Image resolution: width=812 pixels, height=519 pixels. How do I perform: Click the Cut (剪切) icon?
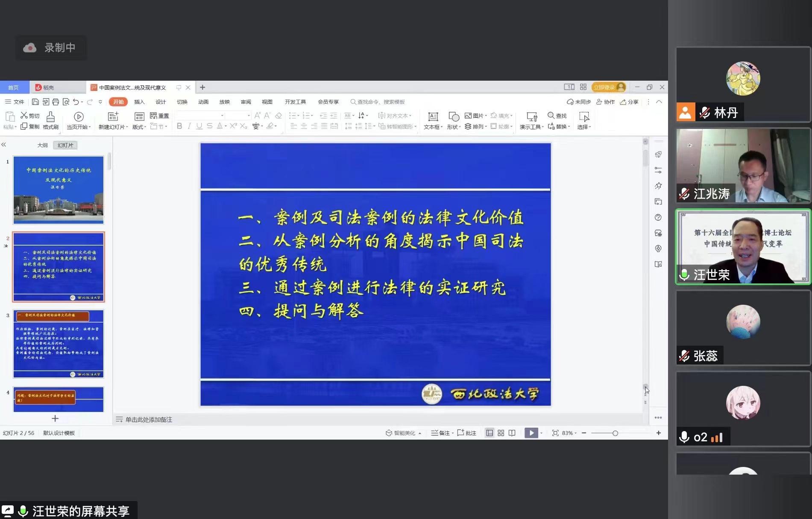[24, 116]
